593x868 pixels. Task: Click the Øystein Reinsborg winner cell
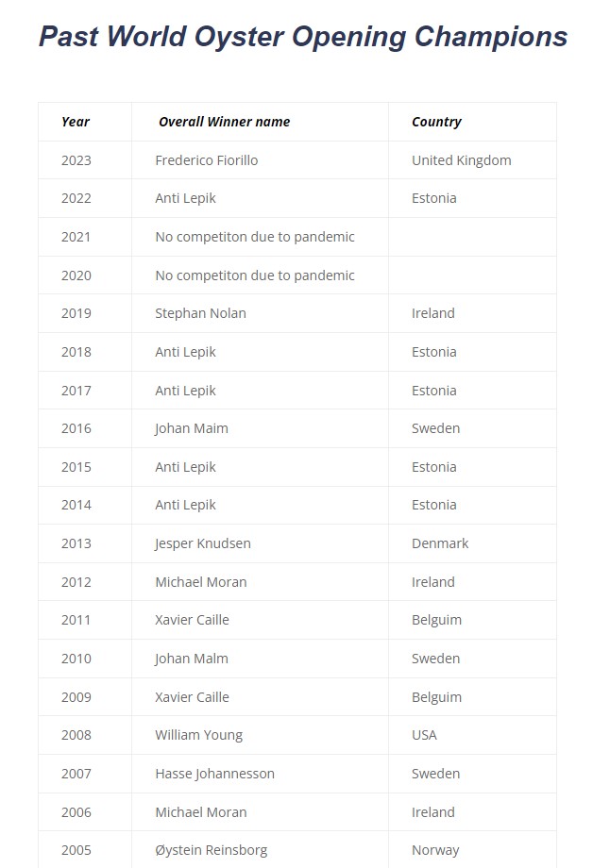coord(212,850)
